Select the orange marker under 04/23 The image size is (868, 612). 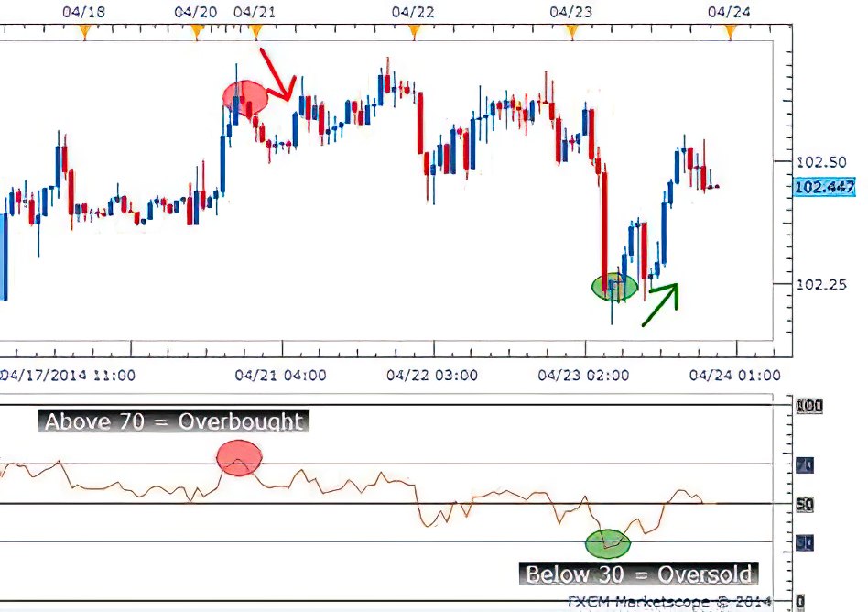572,32
